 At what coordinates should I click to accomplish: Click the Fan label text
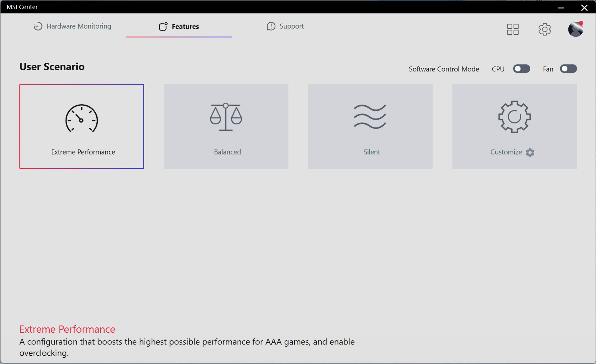[548, 69]
